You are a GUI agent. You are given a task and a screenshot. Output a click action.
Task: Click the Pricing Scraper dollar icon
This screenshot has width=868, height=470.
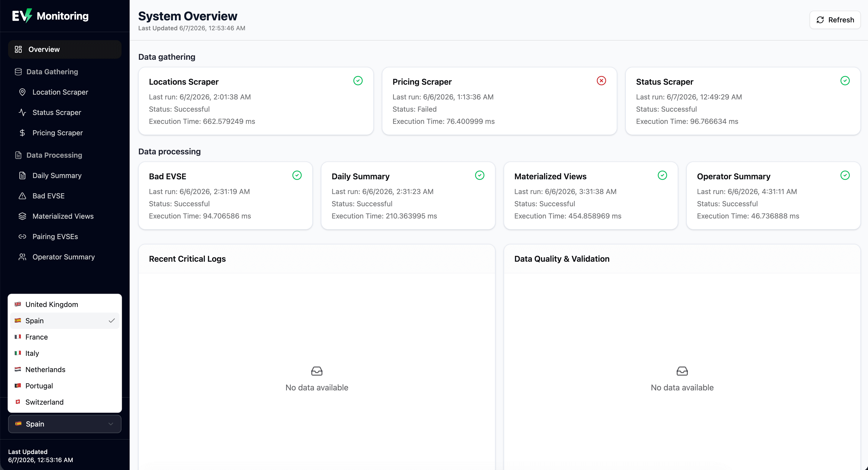[22, 133]
